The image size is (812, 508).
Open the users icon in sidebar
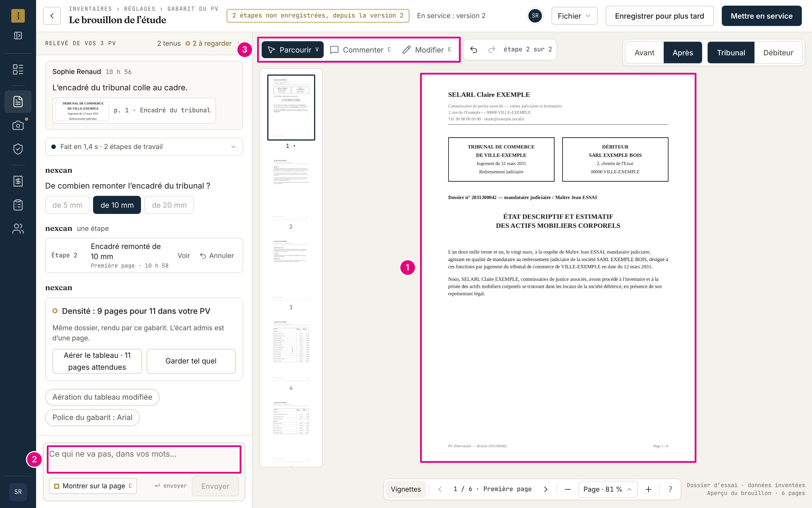click(18, 229)
